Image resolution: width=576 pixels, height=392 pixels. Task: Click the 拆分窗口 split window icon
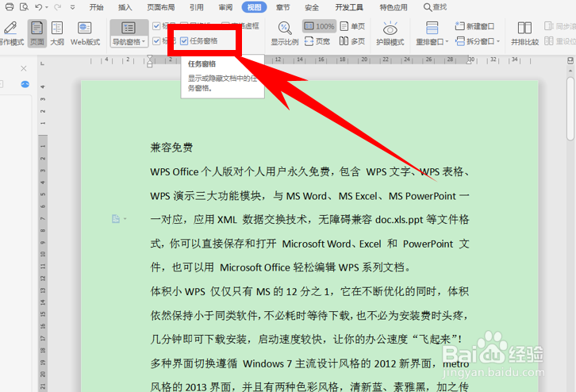click(x=460, y=41)
